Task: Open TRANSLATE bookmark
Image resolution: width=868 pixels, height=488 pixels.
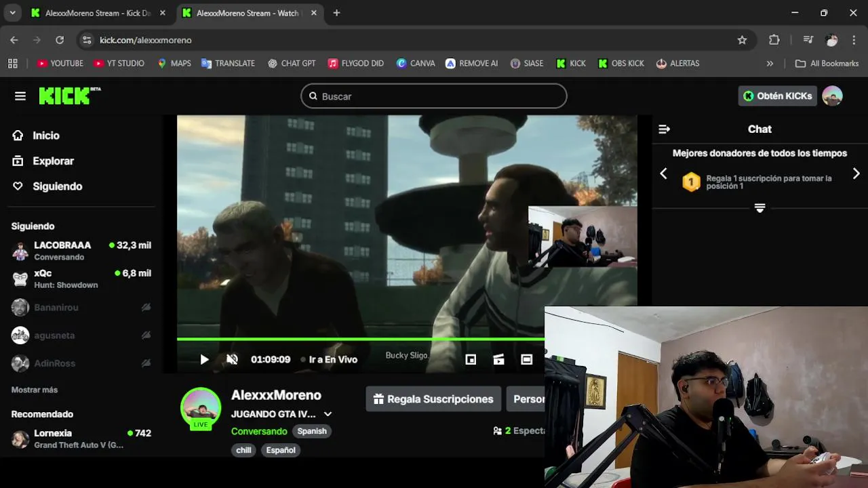Action: [x=229, y=63]
